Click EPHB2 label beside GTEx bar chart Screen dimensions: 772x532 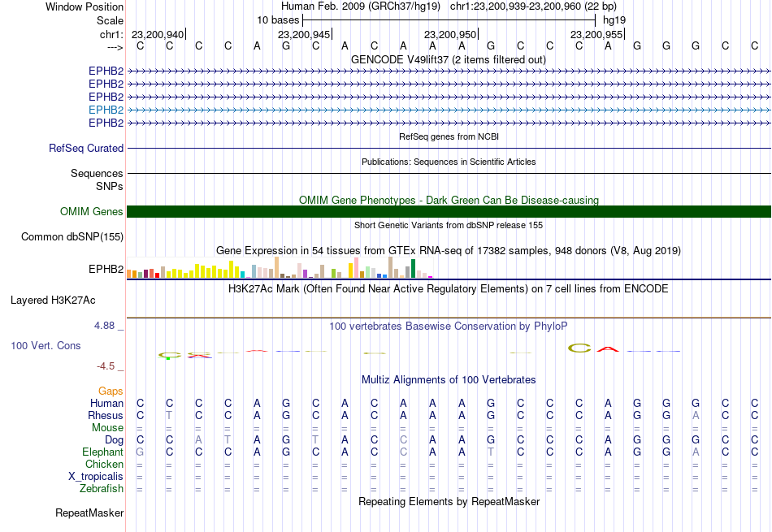tap(106, 269)
